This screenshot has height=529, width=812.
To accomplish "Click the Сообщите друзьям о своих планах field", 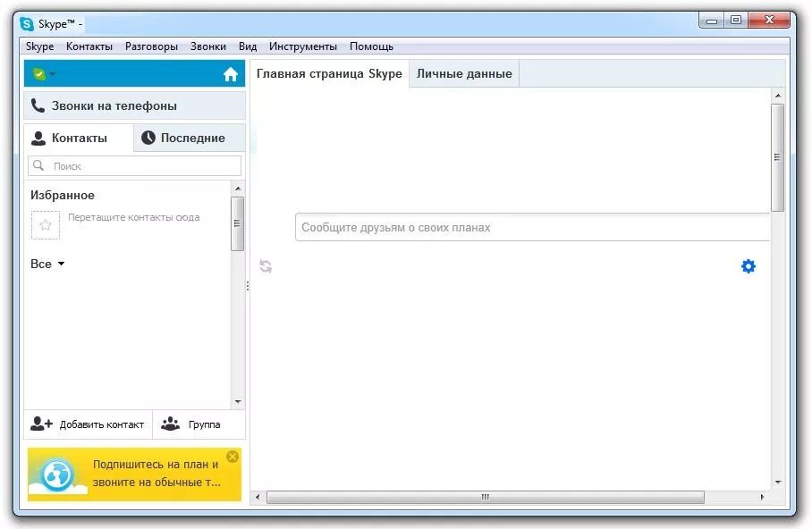I will point(532,227).
